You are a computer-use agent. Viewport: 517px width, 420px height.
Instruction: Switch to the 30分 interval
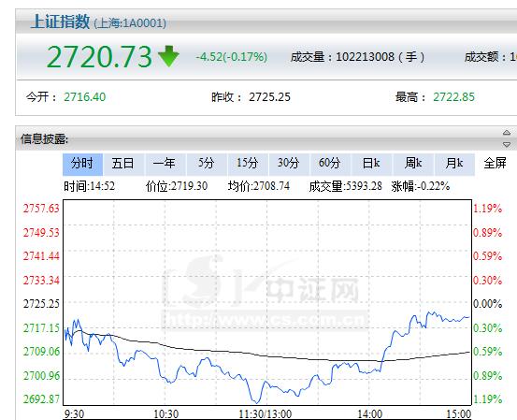pyautogui.click(x=289, y=164)
